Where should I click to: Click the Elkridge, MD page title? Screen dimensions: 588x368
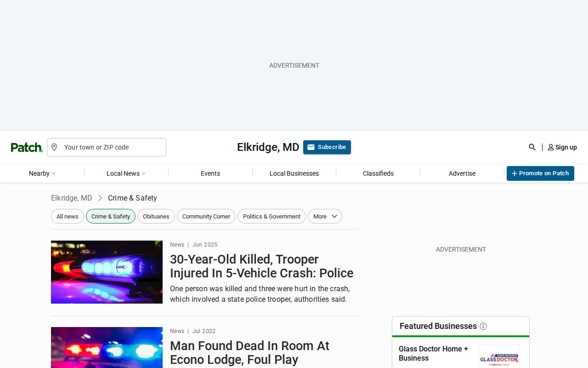point(268,147)
